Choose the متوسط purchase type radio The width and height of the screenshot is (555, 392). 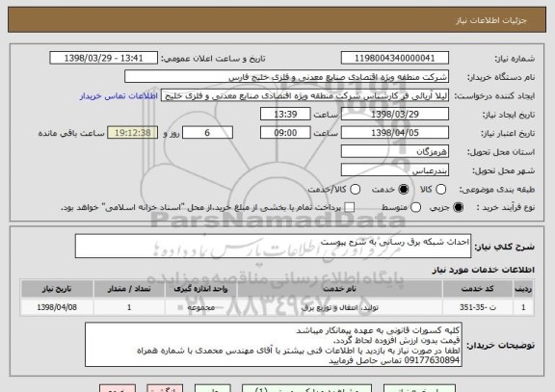click(415, 207)
